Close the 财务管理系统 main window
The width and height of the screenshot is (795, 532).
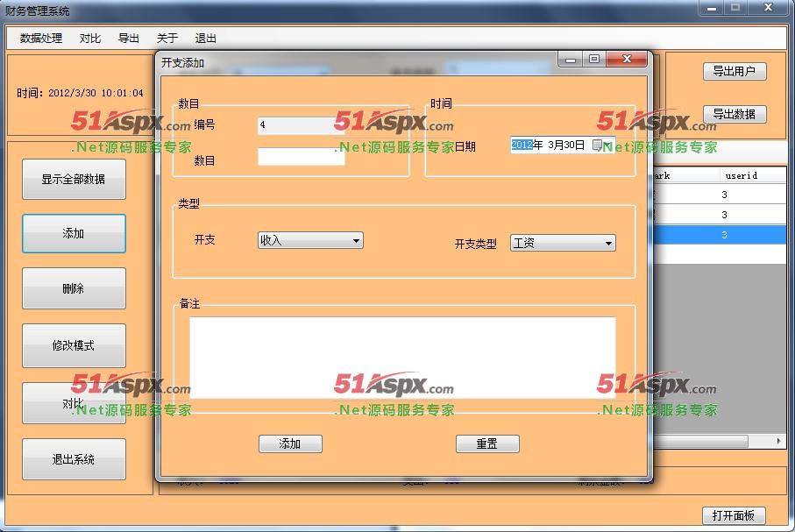pos(768,8)
